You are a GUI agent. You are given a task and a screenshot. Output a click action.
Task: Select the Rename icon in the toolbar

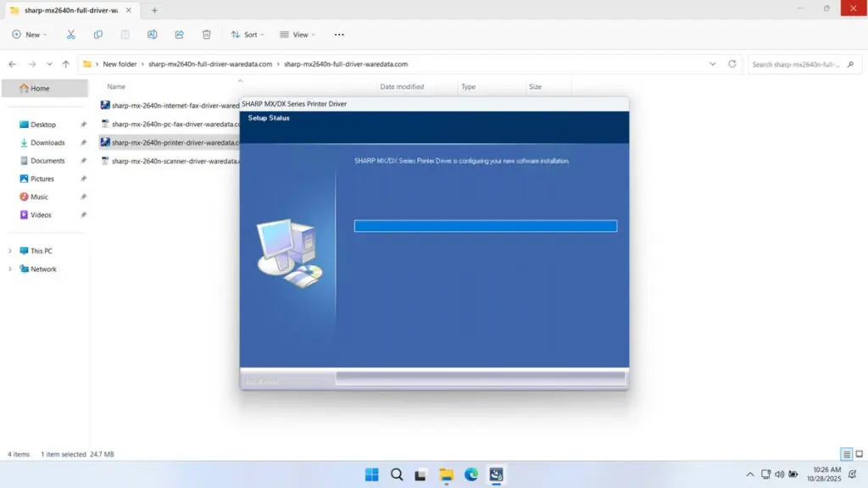(153, 34)
